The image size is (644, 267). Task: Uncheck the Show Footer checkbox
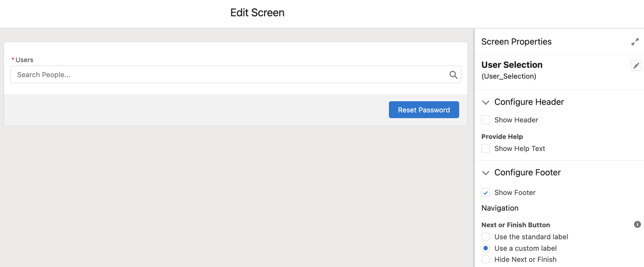click(x=486, y=192)
